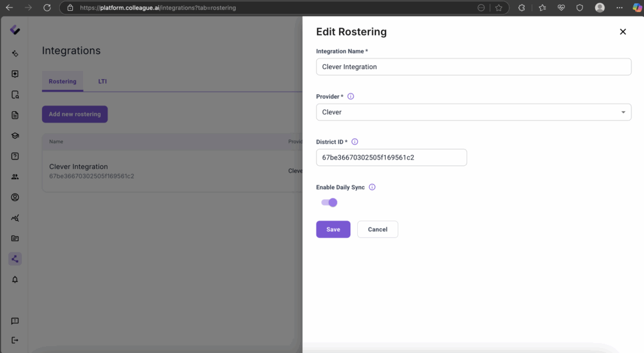
Task: Open the integrations share icon in sidebar
Action: [15, 259]
